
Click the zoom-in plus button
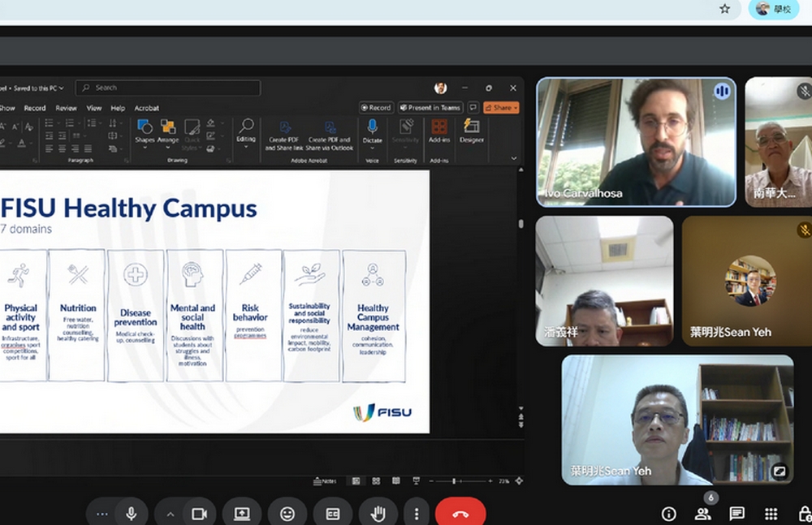[490, 481]
